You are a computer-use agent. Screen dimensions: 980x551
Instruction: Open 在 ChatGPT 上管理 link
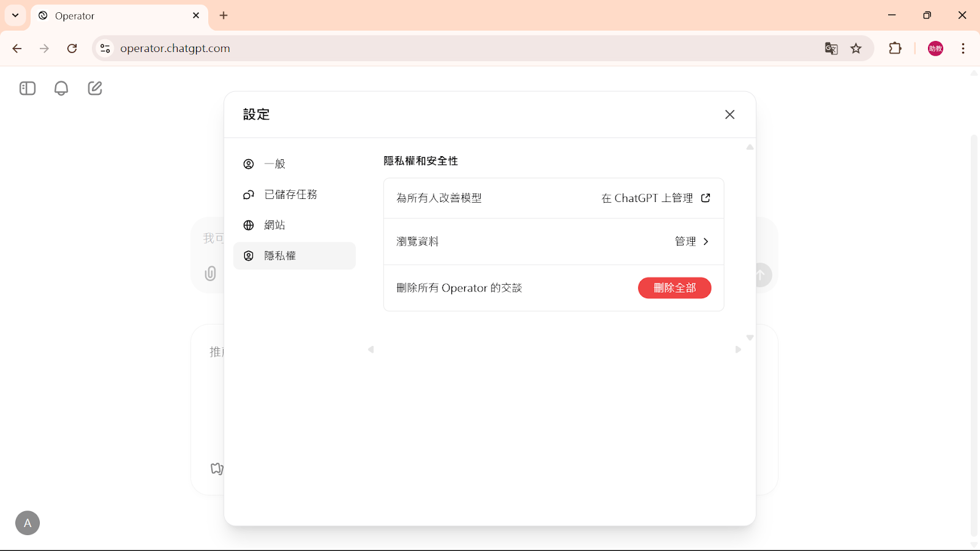[656, 198]
